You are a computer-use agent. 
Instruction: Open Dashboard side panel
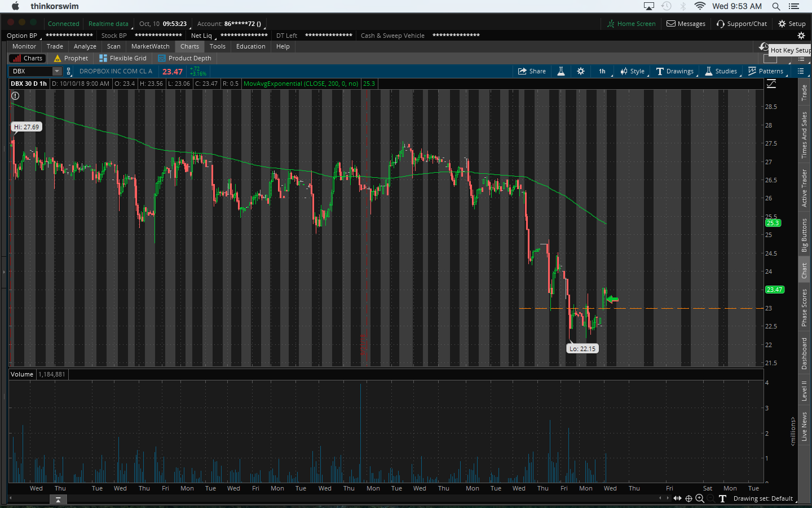(x=805, y=354)
